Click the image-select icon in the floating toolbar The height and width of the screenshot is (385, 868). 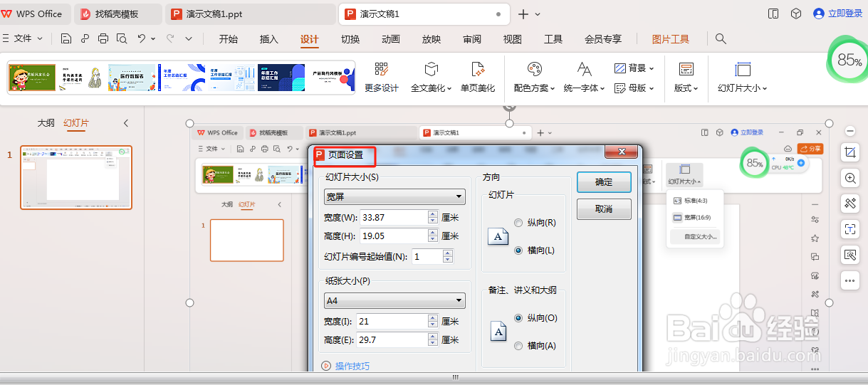click(849, 255)
